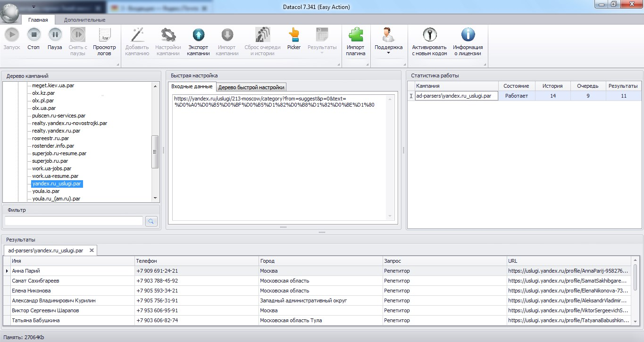Click the campaign tree vertical scrollbar thumb
This screenshot has height=342, width=644.
[x=155, y=152]
